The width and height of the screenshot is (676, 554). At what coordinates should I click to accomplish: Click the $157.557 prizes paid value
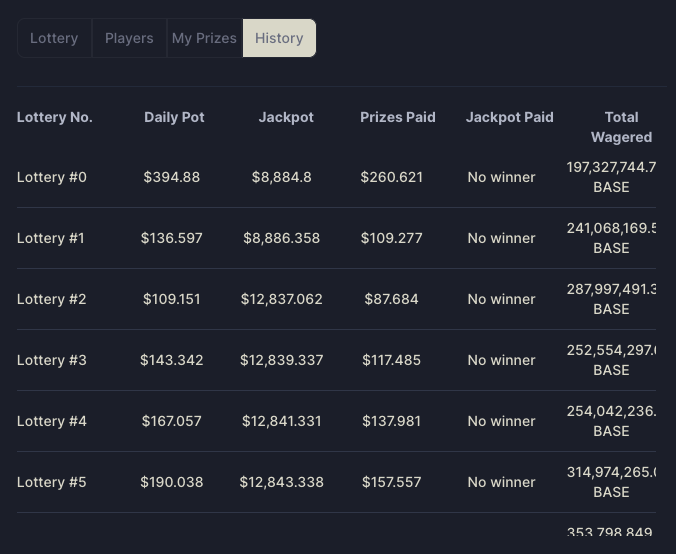[391, 482]
